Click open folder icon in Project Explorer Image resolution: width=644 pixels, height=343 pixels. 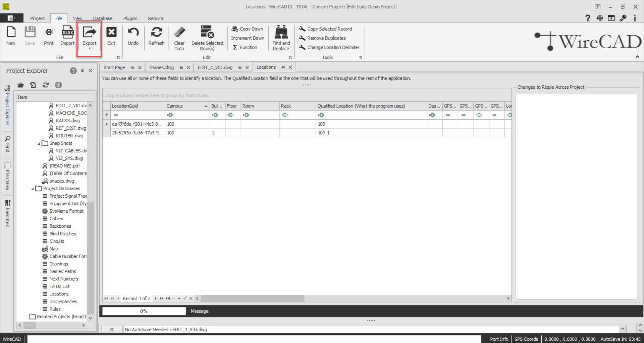click(21, 85)
